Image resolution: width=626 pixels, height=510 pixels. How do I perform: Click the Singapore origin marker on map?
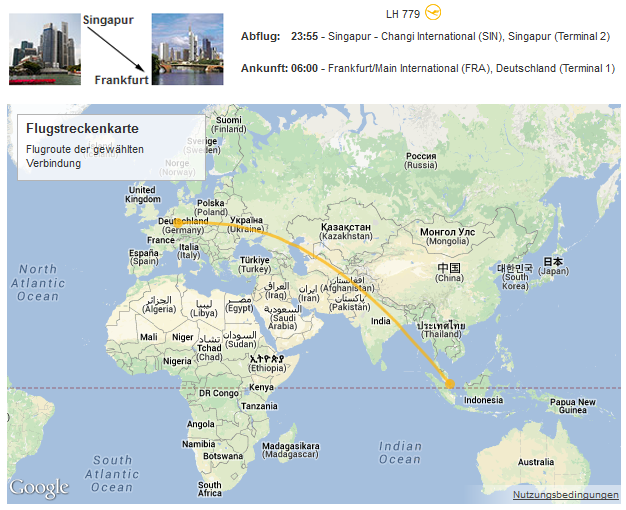450,383
